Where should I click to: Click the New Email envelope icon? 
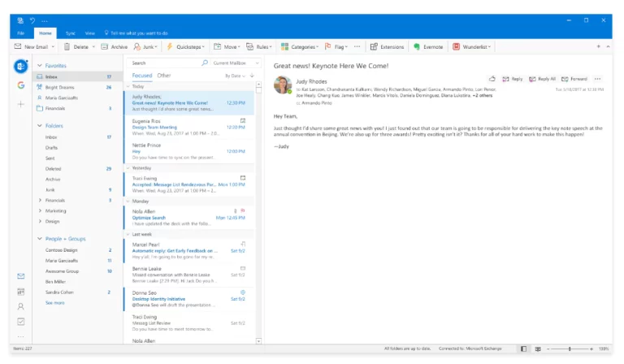tap(18, 46)
